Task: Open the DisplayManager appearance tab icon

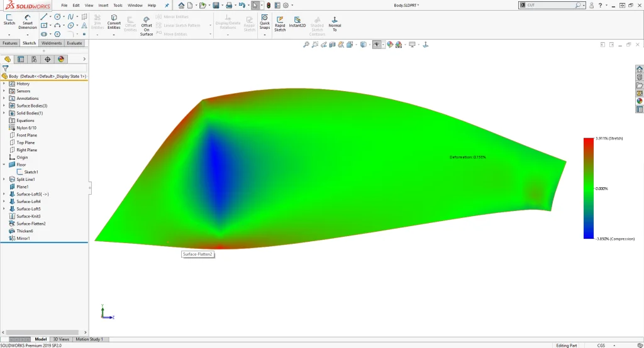Action: (x=61, y=59)
